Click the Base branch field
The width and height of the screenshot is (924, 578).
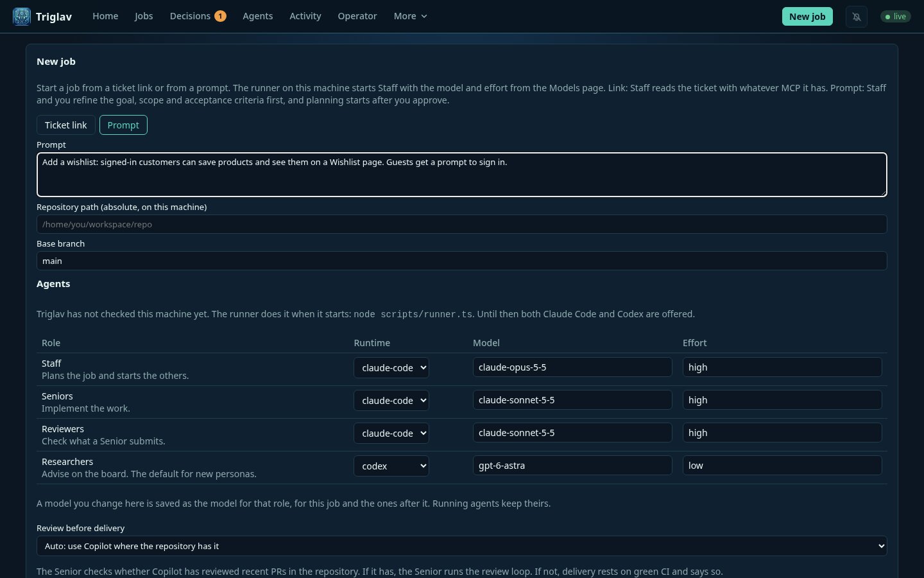(462, 261)
